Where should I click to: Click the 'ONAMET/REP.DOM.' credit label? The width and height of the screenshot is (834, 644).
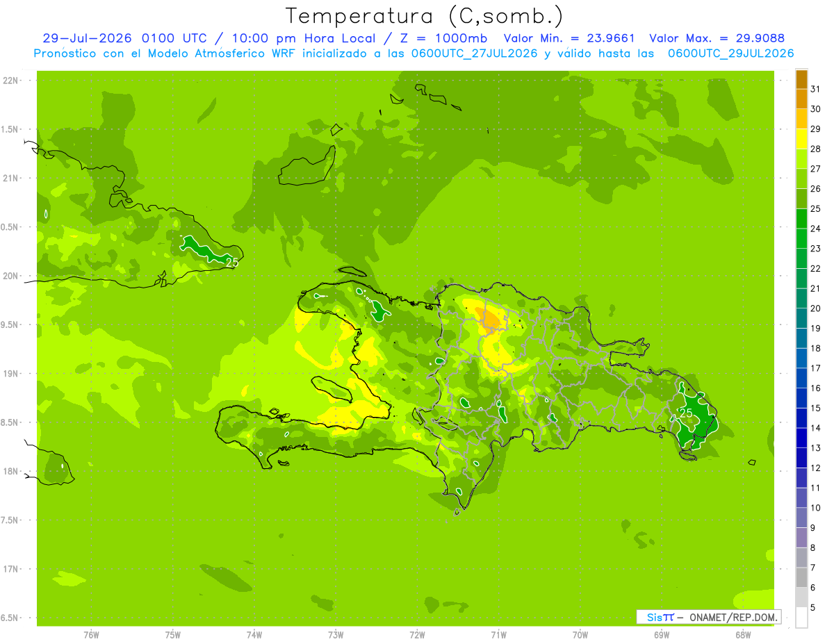[733, 617]
